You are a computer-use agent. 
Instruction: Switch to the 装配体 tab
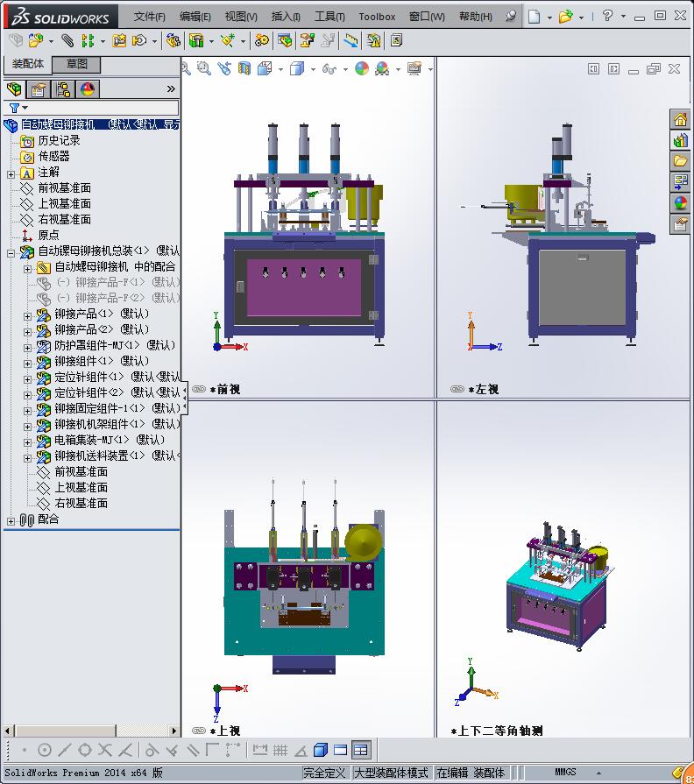(x=28, y=64)
